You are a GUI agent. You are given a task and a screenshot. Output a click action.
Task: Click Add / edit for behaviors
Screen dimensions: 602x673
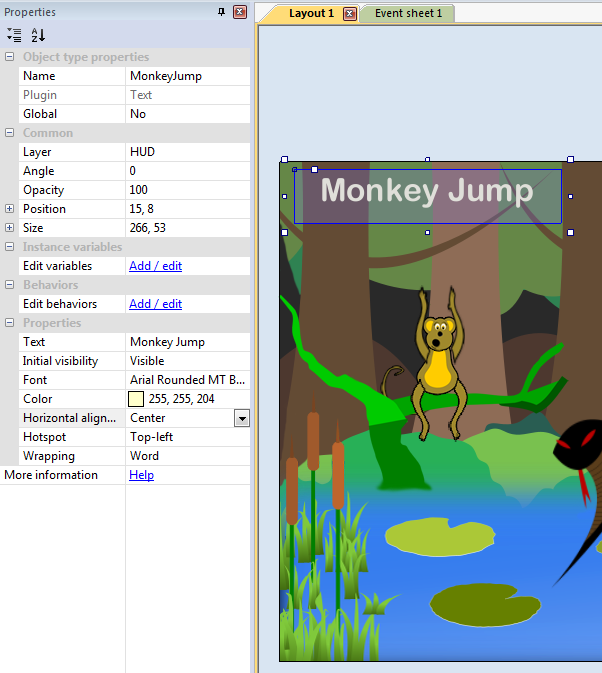point(155,304)
